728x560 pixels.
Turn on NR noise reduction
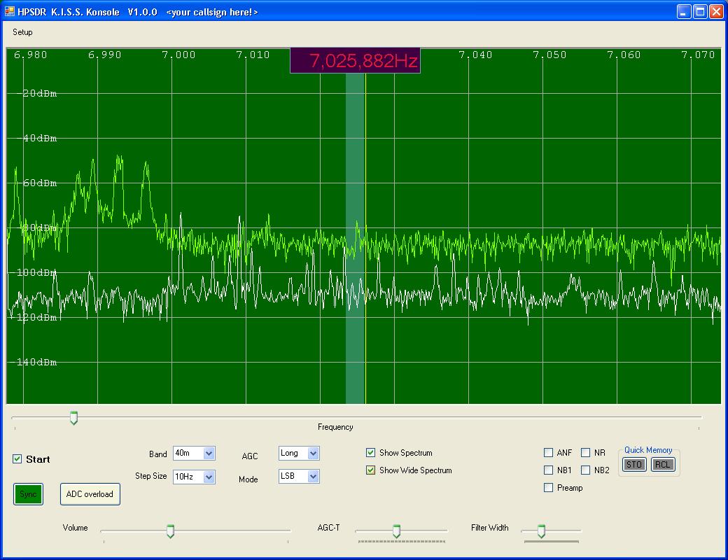(586, 453)
